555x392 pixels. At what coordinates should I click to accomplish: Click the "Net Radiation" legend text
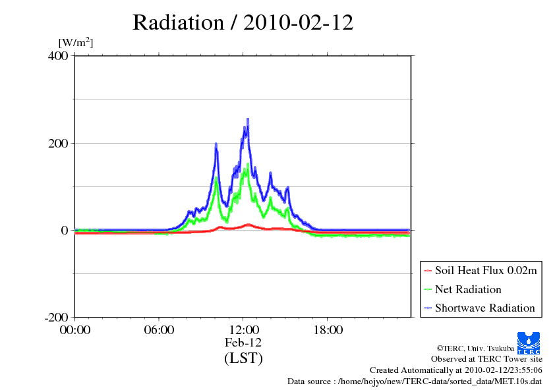pyautogui.click(x=468, y=289)
